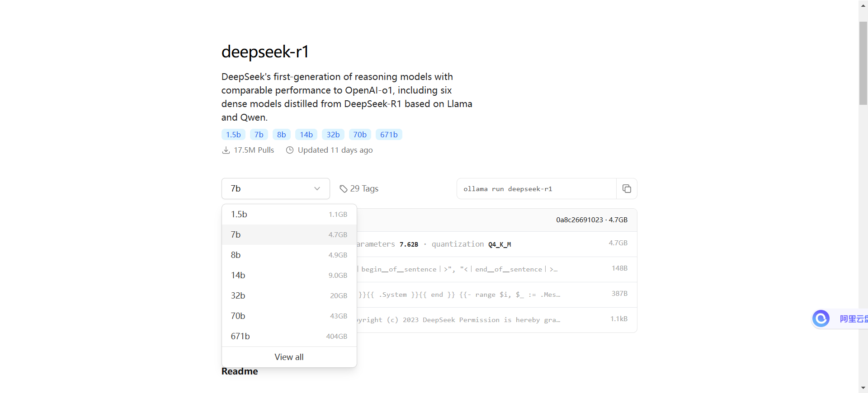
Task: Click the scrollbar down arrow
Action: click(x=863, y=388)
